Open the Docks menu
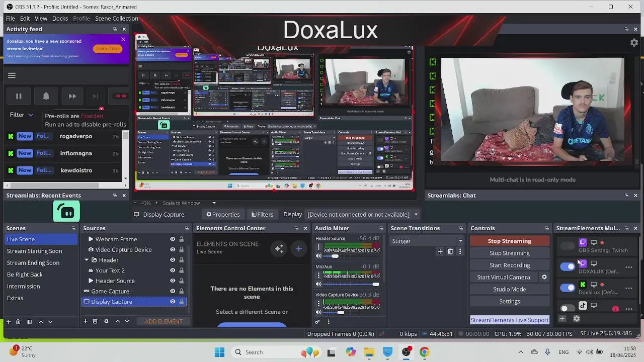 click(60, 19)
